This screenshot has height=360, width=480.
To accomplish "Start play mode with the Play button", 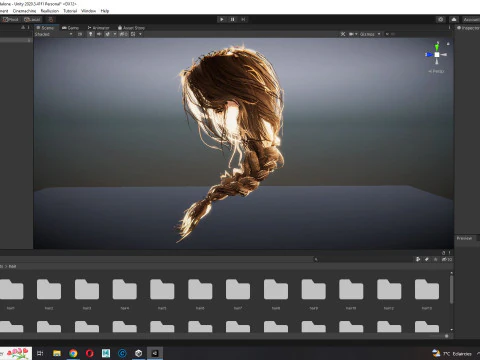I will 222,19.
